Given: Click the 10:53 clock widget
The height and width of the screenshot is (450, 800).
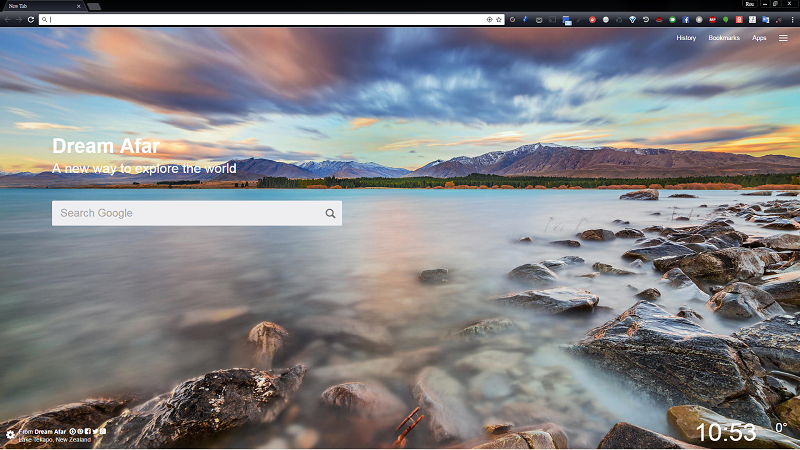Looking at the screenshot, I should tap(726, 432).
